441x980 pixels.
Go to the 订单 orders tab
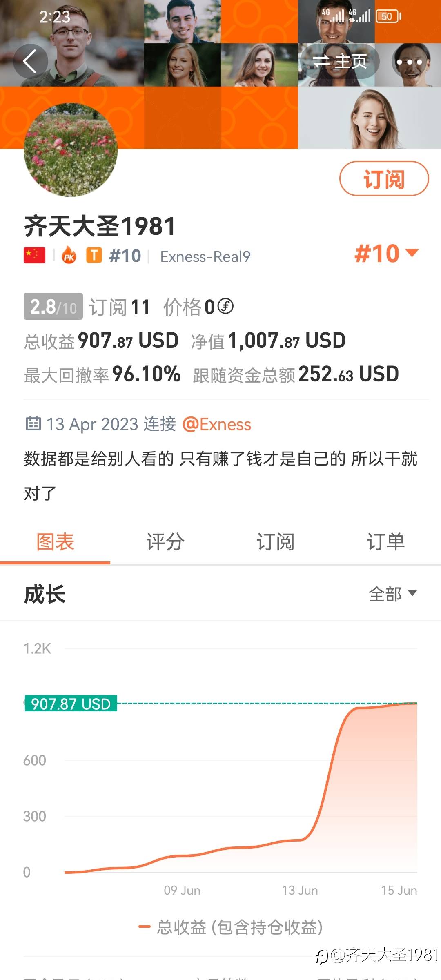tap(385, 542)
